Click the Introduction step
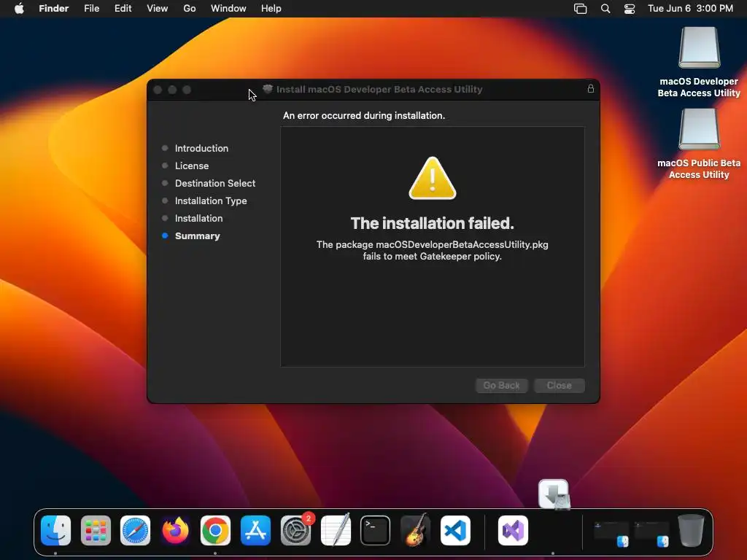 201,148
